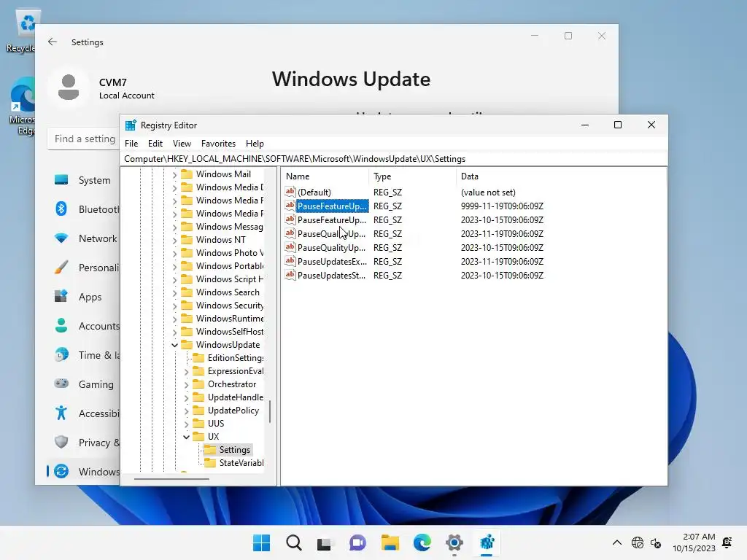
Task: Open the View menu in Registry Editor
Action: coord(182,144)
